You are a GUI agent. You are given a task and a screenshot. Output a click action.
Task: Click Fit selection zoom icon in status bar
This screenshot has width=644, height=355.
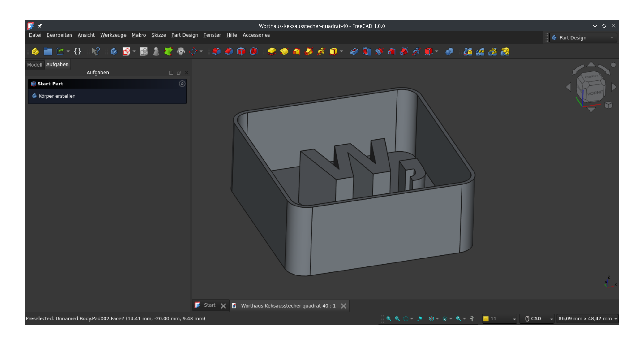397,318
